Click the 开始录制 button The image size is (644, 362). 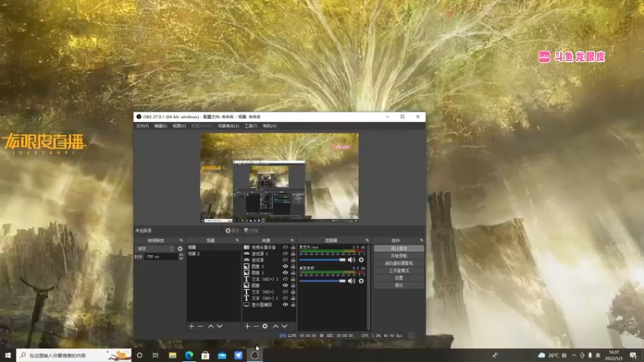[398, 256]
